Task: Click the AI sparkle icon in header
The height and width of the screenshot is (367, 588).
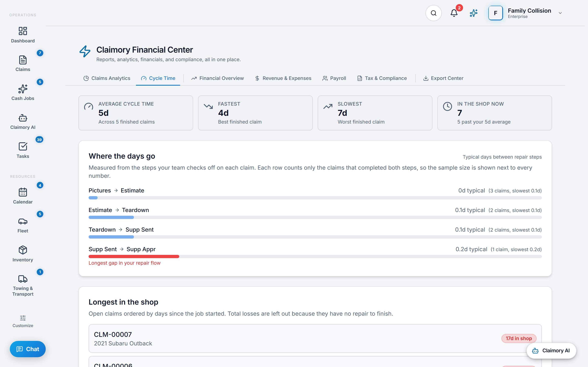Action: click(x=473, y=13)
